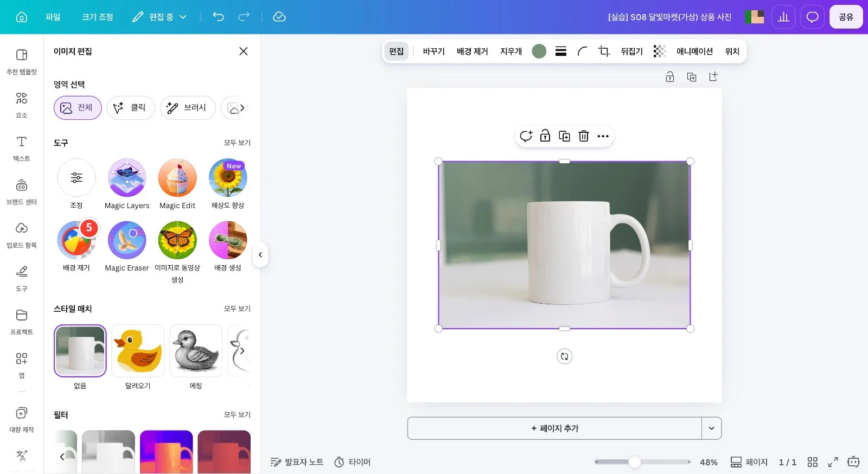Show previous filters arrow
The width and height of the screenshot is (868, 474).
coord(62,456)
